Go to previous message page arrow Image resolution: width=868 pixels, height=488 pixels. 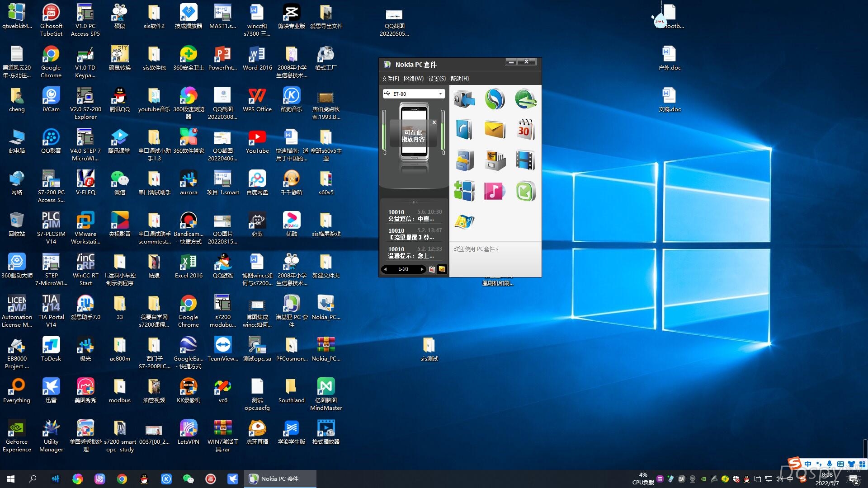point(385,269)
